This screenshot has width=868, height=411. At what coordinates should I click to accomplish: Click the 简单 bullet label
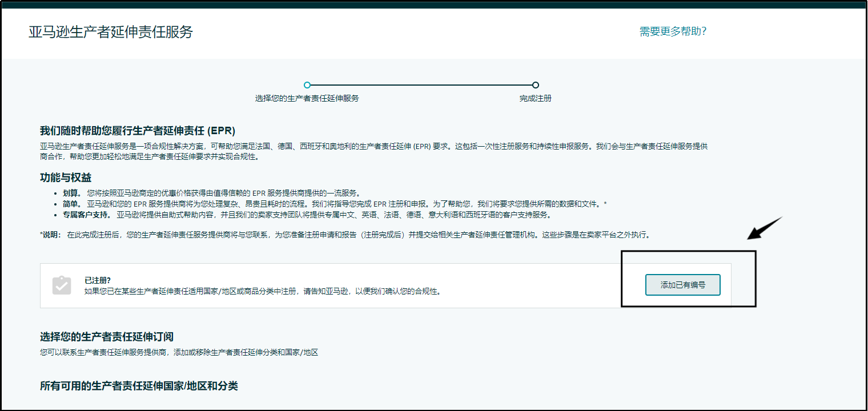point(72,204)
